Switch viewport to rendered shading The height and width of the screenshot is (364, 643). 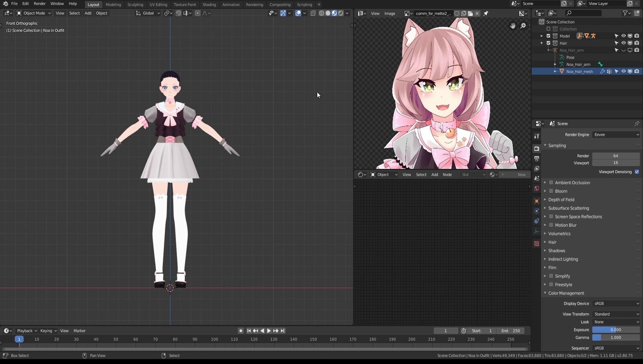(x=340, y=13)
